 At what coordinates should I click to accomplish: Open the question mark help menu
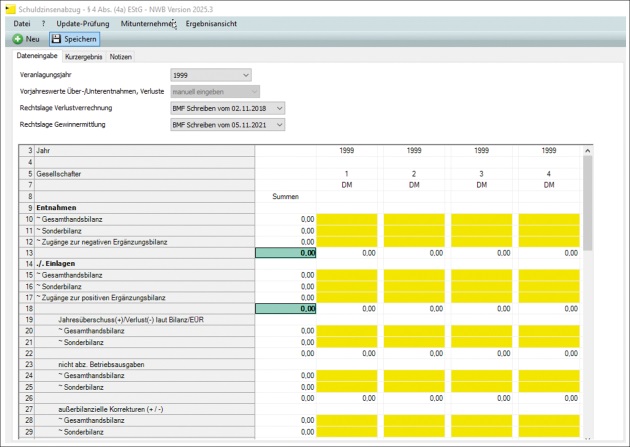(44, 22)
